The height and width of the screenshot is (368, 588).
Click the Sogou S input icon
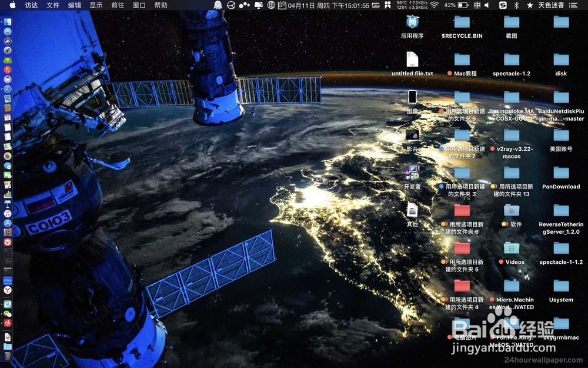point(503,5)
